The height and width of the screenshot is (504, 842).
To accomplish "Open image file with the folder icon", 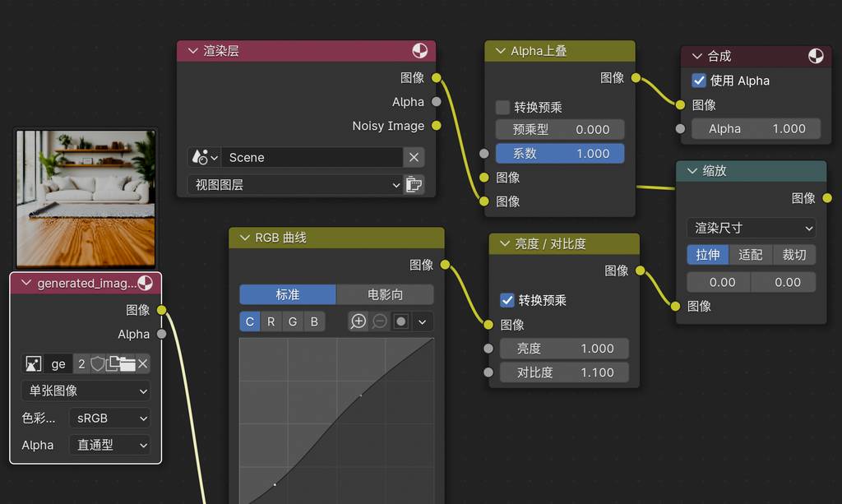I will click(x=121, y=363).
